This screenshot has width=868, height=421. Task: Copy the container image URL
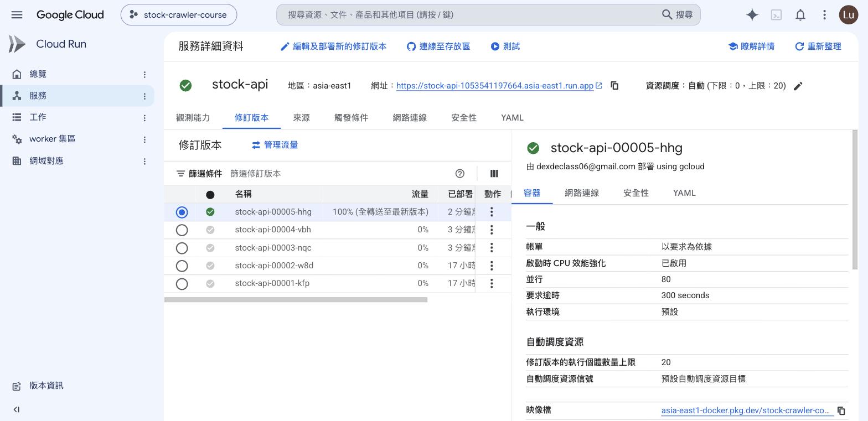pos(841,410)
